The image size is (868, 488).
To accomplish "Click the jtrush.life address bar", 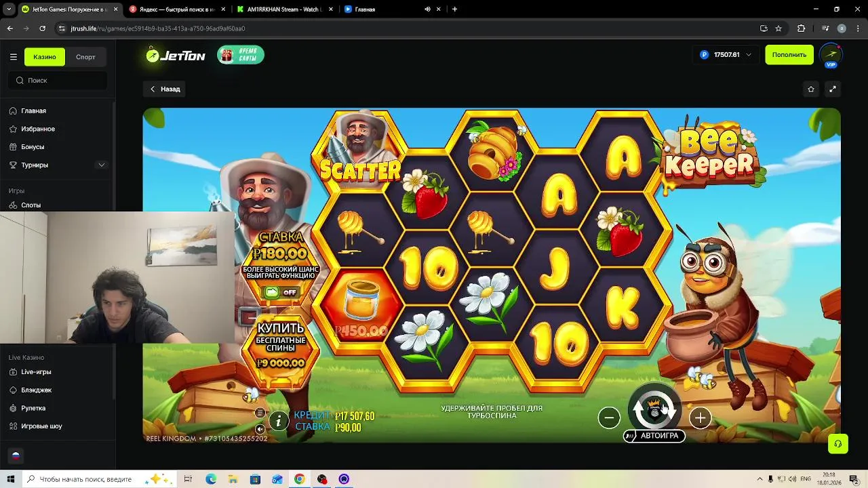I will (407, 28).
